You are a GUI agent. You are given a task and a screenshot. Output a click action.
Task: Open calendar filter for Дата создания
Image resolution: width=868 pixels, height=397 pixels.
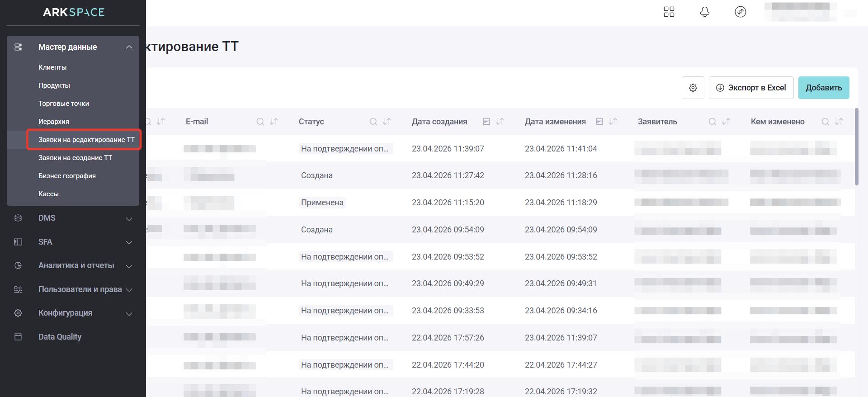click(486, 122)
